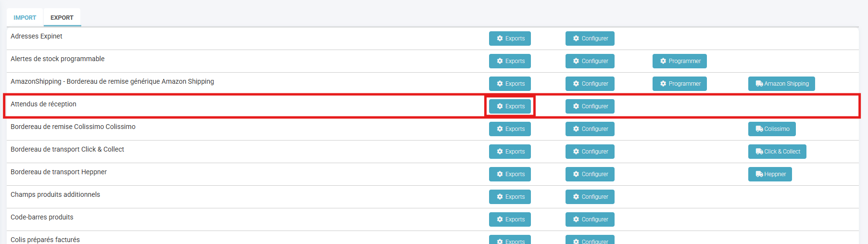Click Exports for Adresses Expinet
Screen dimensions: 868x244
click(510, 39)
